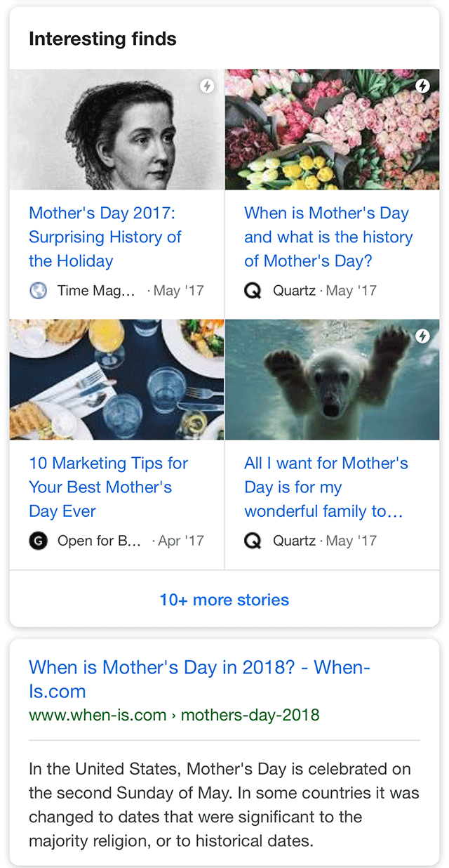Open the black-and-white woman portrait thumbnail
Image resolution: width=449 pixels, height=868 pixels.
pyautogui.click(x=116, y=130)
